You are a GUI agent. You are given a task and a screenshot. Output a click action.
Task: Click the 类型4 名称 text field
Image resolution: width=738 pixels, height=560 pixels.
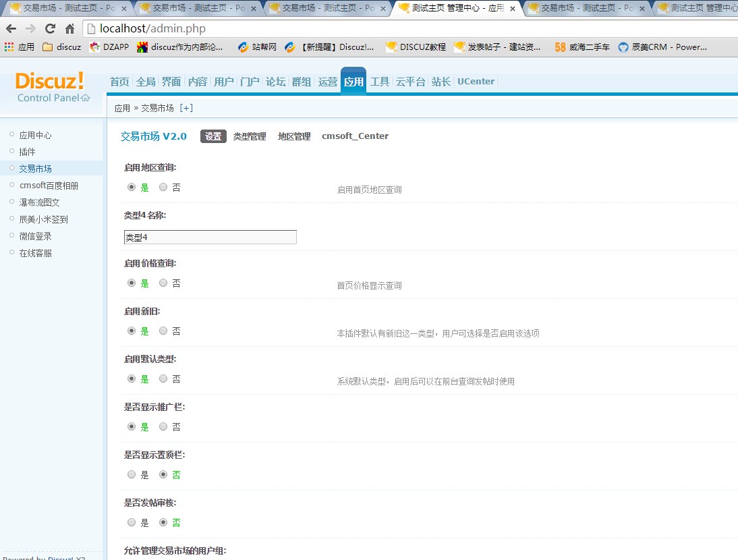pos(210,237)
